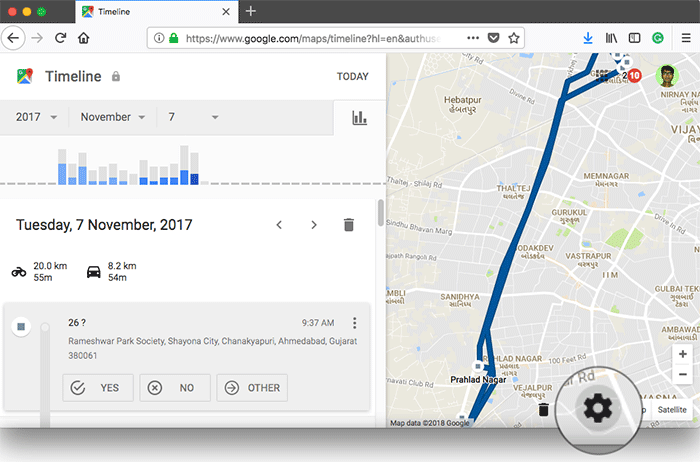Click the driving 8.2 km summary
700x462 pixels.
(x=112, y=271)
